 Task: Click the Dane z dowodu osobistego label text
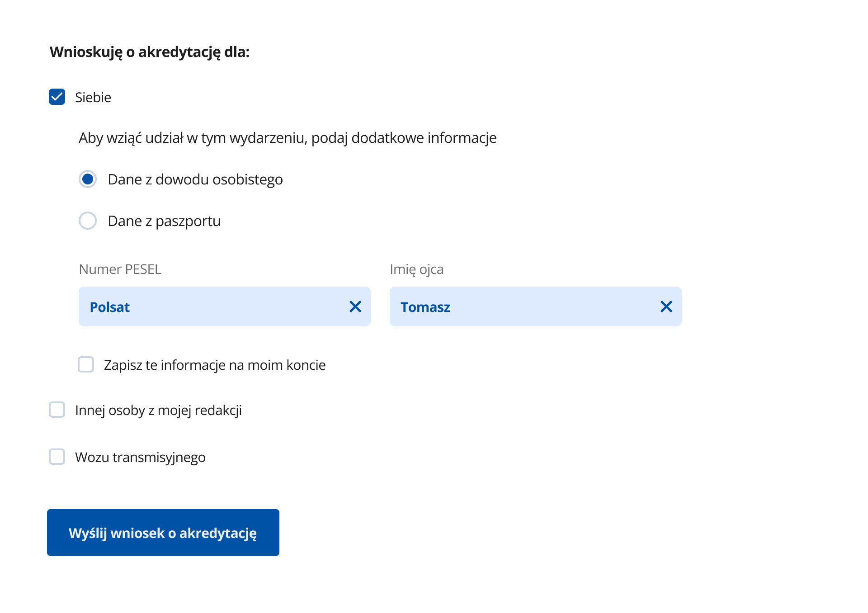click(195, 180)
